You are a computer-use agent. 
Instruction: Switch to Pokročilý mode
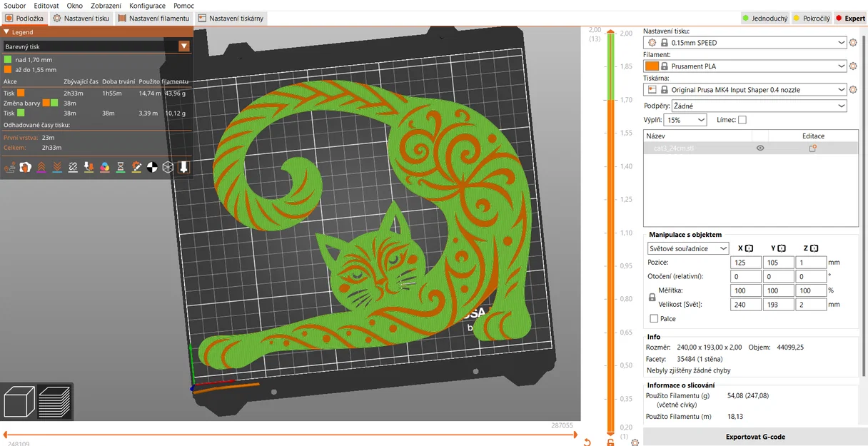(812, 19)
